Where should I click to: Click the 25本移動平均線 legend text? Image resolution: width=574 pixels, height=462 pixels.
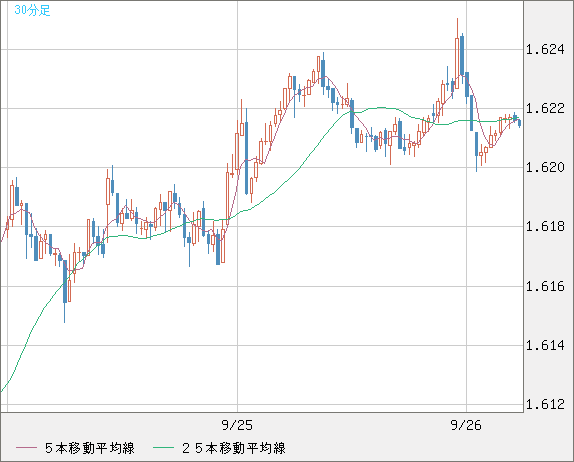coord(234,448)
